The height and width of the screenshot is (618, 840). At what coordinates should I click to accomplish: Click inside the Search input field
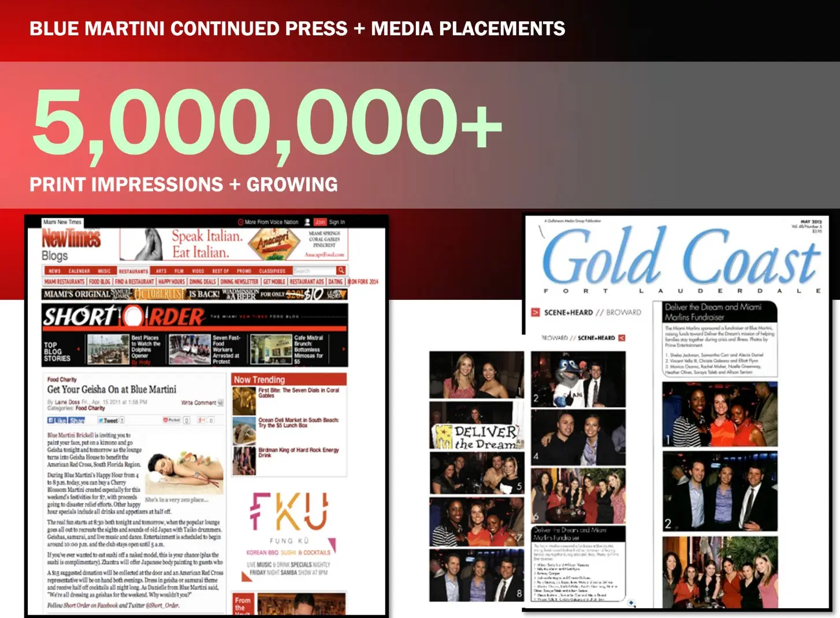pos(313,270)
